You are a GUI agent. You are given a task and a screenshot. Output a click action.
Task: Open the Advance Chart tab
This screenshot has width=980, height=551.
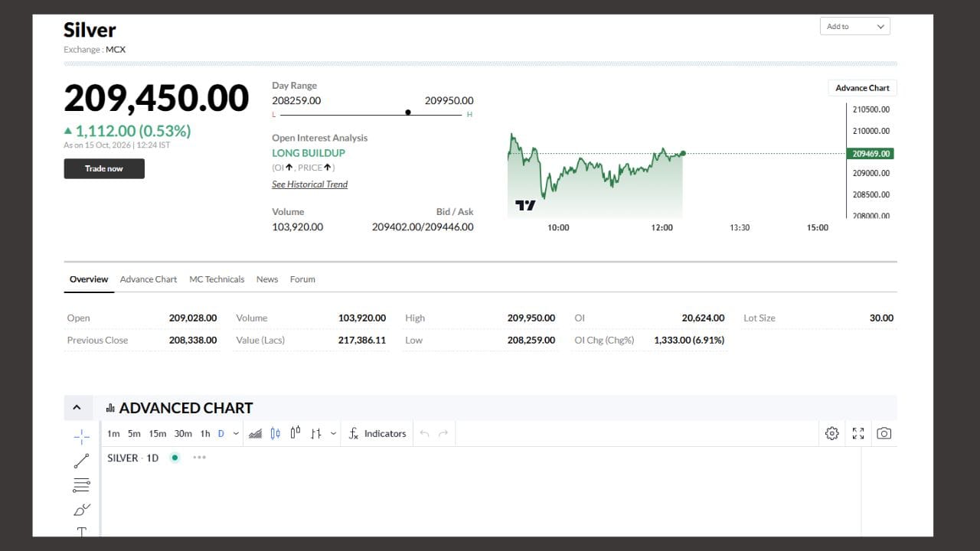(x=149, y=279)
